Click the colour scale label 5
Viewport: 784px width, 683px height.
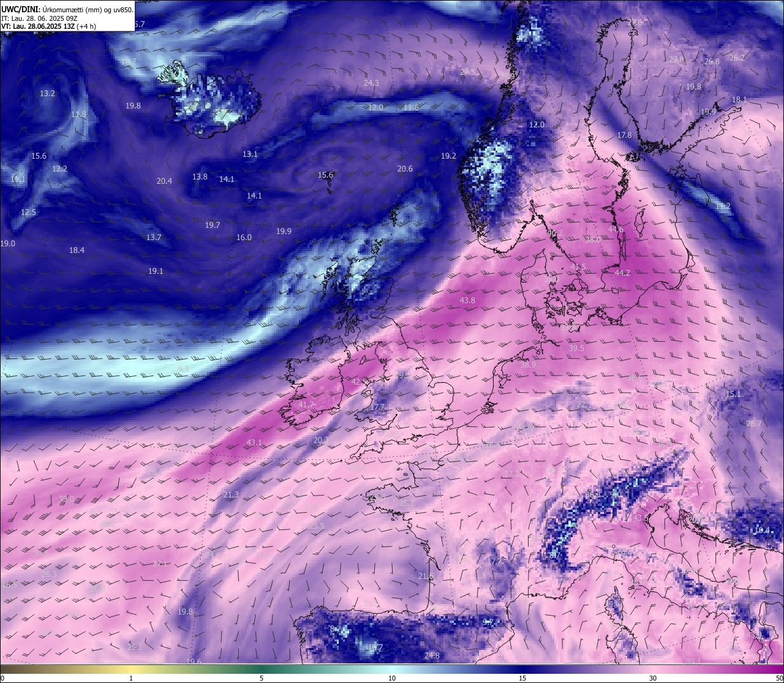[x=262, y=678]
